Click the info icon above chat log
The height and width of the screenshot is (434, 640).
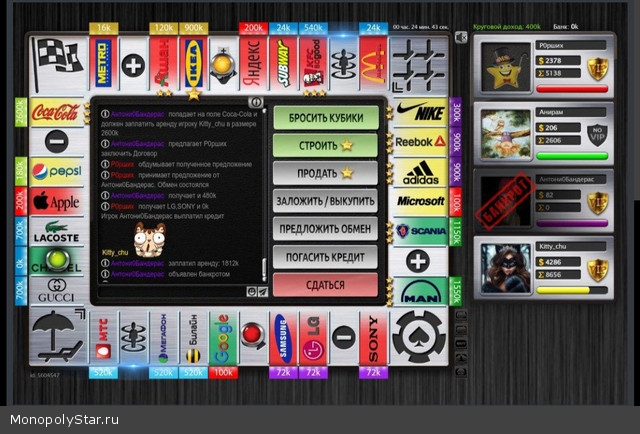click(256, 102)
